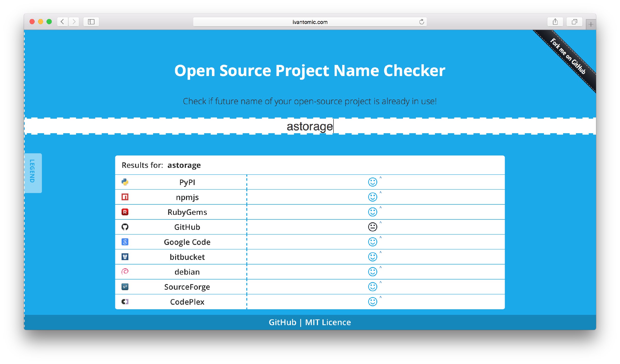Click the debian name label
The image size is (620, 364).
click(x=187, y=272)
